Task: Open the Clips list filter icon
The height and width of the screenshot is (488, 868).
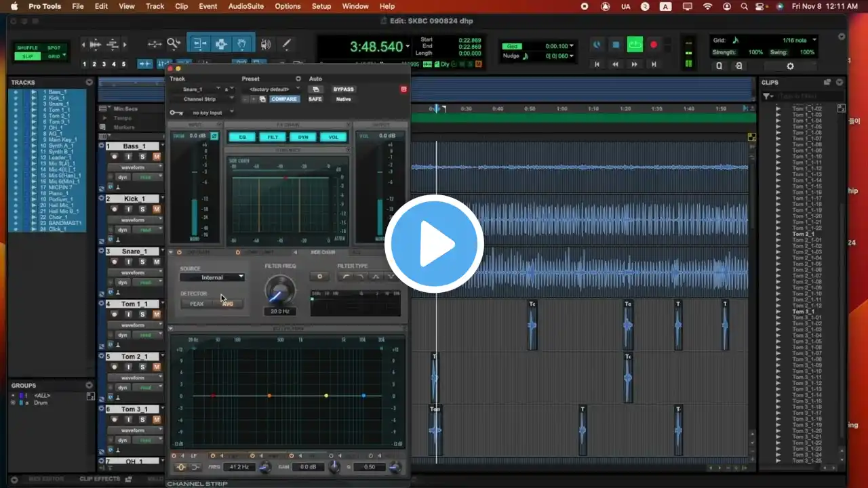Action: click(x=768, y=96)
